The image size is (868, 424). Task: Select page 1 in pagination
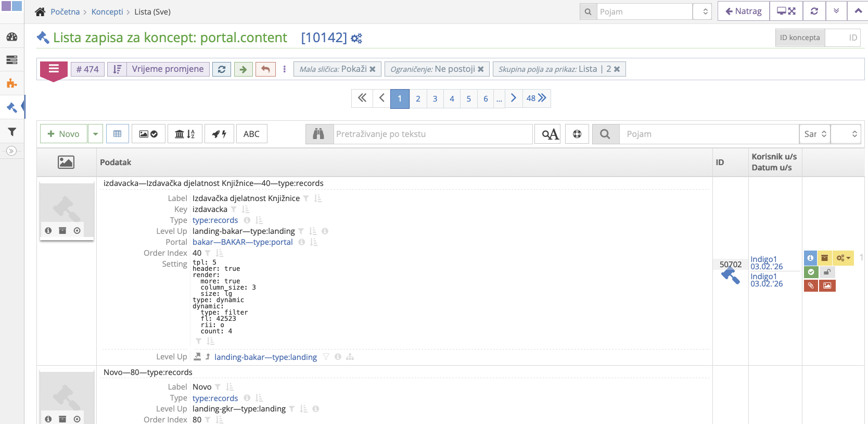pyautogui.click(x=400, y=98)
